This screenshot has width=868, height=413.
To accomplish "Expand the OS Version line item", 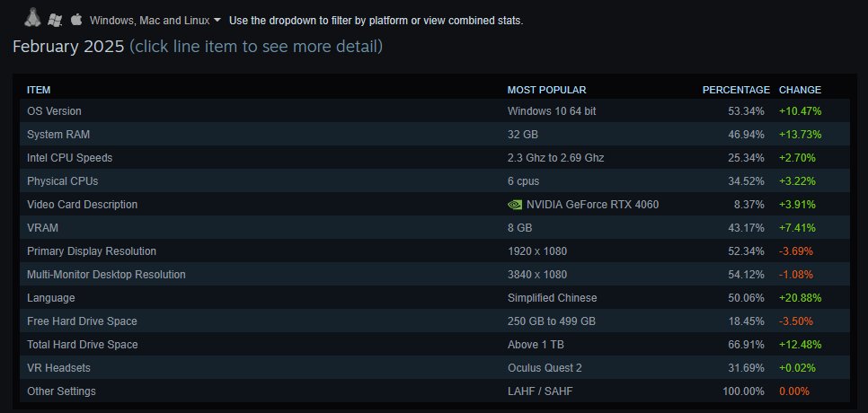I will click(x=435, y=111).
